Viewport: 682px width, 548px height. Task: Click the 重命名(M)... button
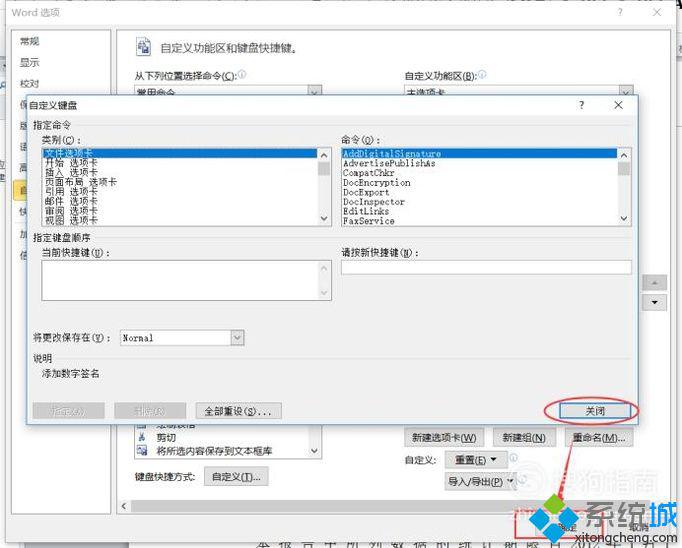598,438
